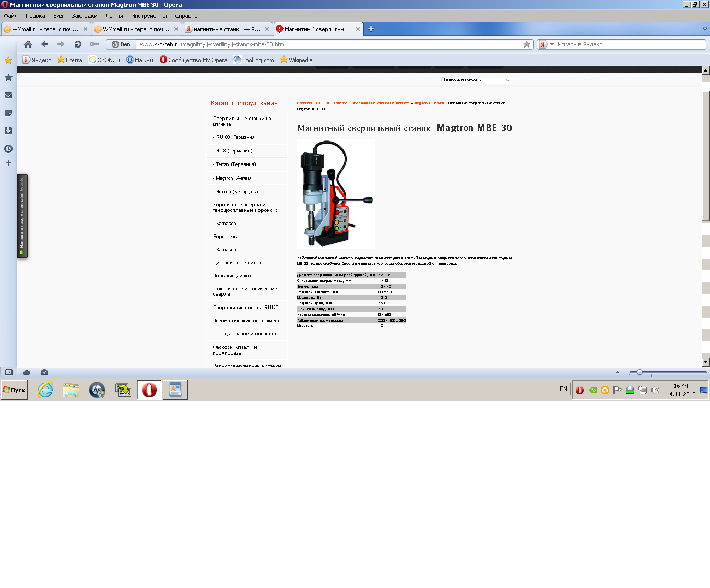Reload the current page
The width and height of the screenshot is (710, 588).
(x=78, y=44)
